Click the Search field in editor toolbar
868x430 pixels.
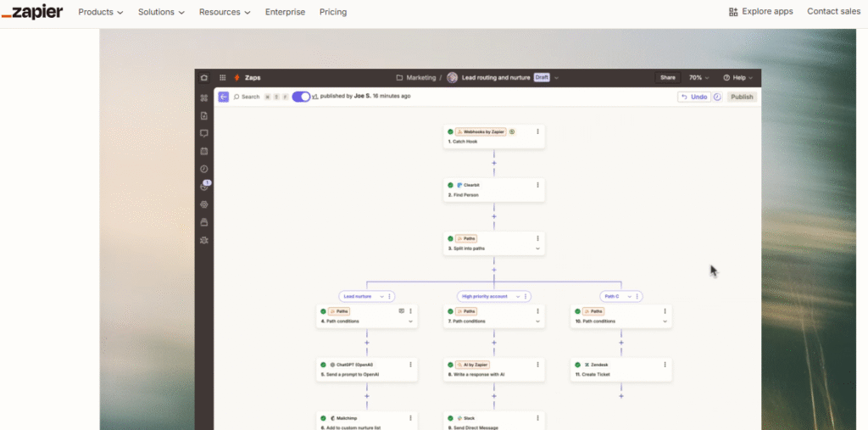(x=247, y=97)
